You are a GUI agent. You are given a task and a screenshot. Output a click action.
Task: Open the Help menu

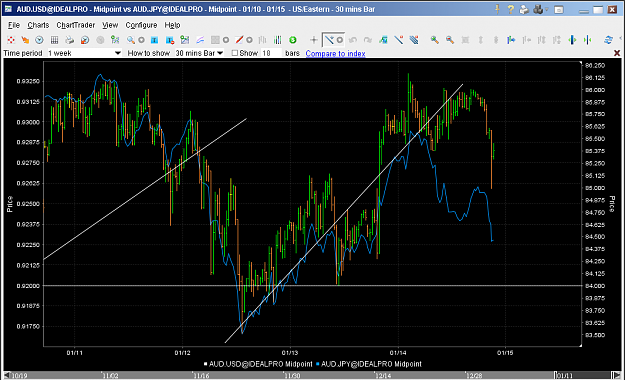(172, 25)
